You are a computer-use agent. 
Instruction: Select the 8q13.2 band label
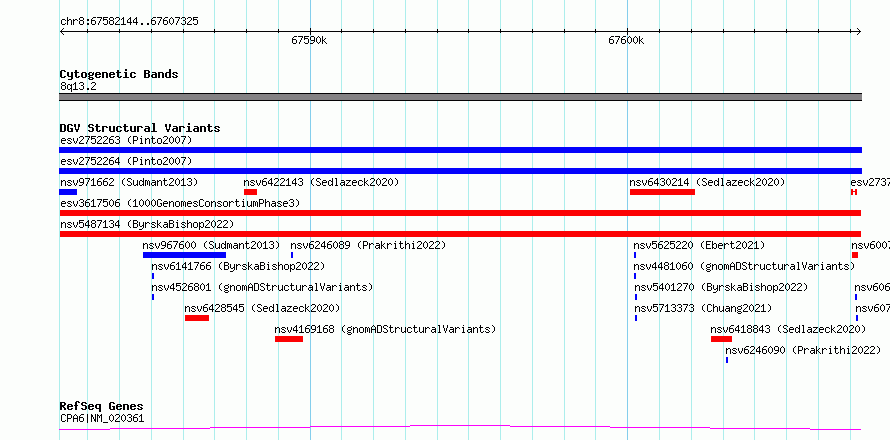click(x=78, y=87)
